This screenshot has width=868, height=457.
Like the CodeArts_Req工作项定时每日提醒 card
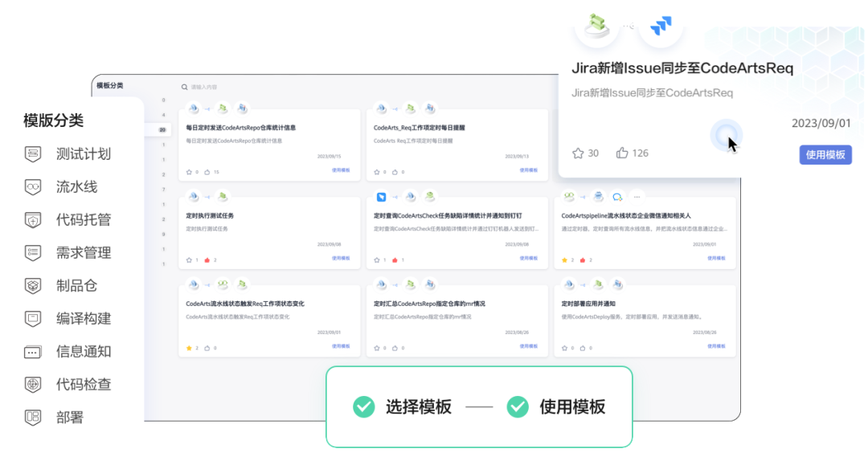(x=395, y=172)
